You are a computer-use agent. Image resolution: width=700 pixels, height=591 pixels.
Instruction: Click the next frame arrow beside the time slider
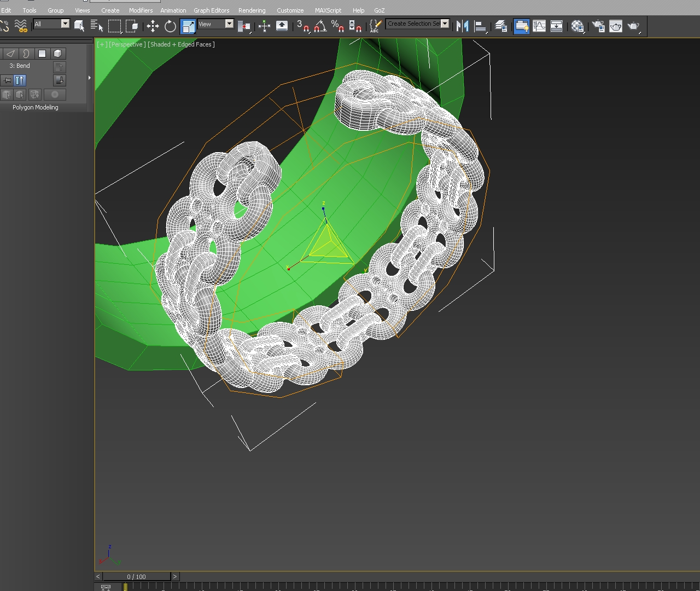pyautogui.click(x=175, y=576)
